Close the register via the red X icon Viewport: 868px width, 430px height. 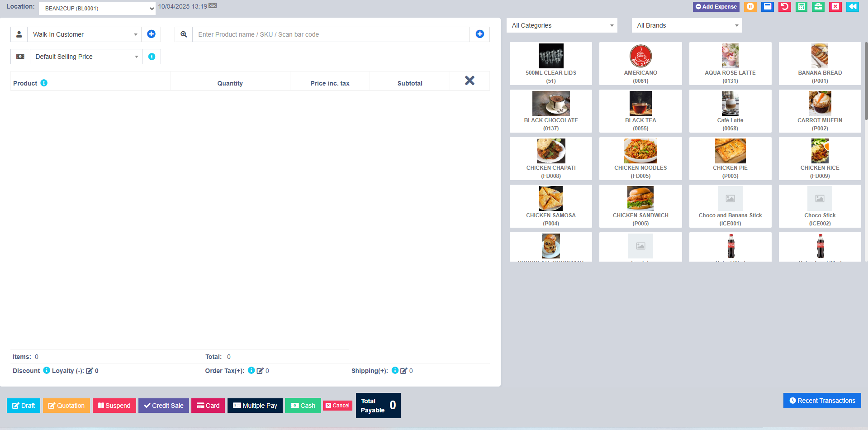point(835,7)
